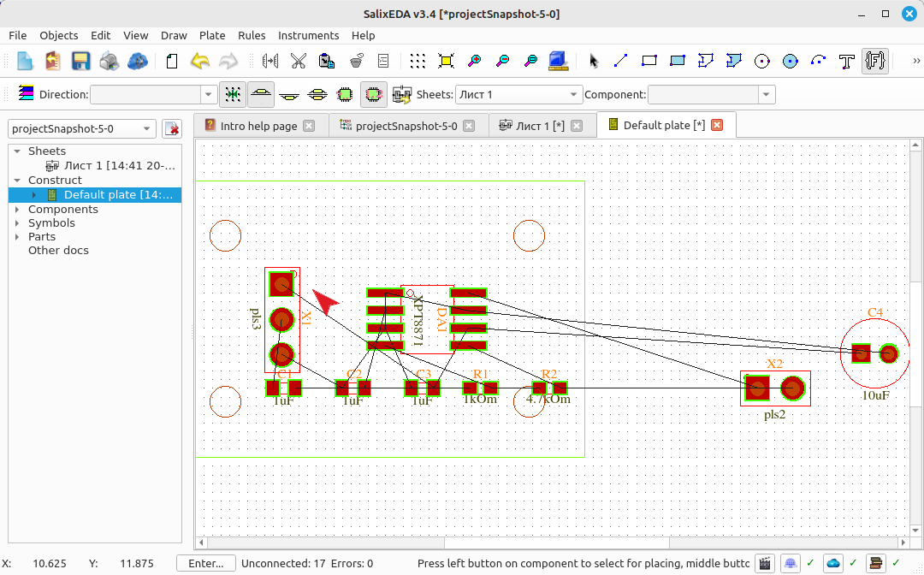Close the project with the red X button

pos(171,128)
